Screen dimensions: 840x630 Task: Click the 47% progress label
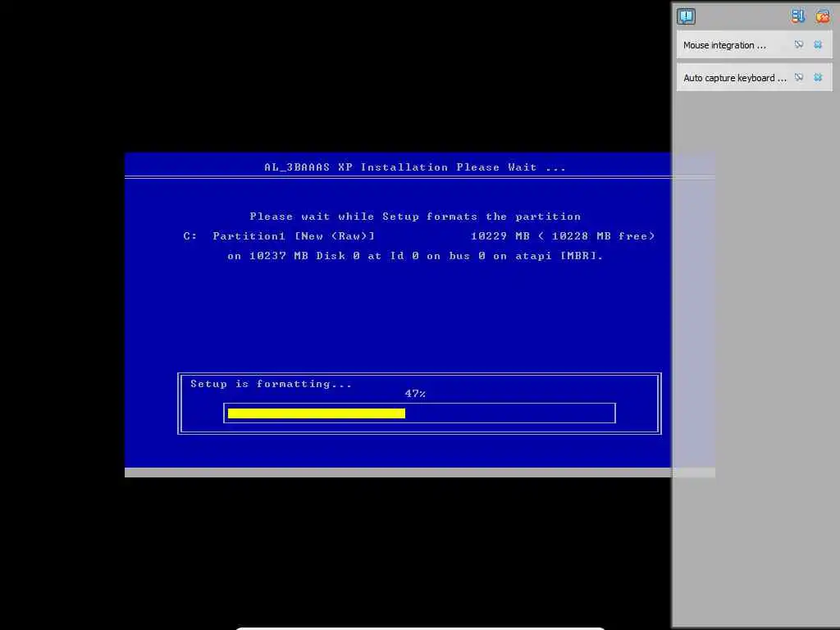coord(415,393)
